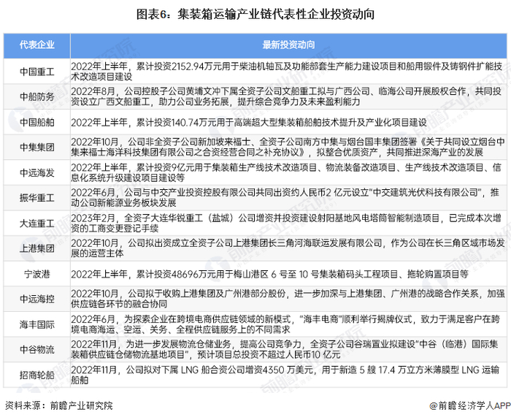This screenshot has width=511, height=420.
Task: Click the investment text mentioning 2152.94万元
Action: [x=287, y=72]
